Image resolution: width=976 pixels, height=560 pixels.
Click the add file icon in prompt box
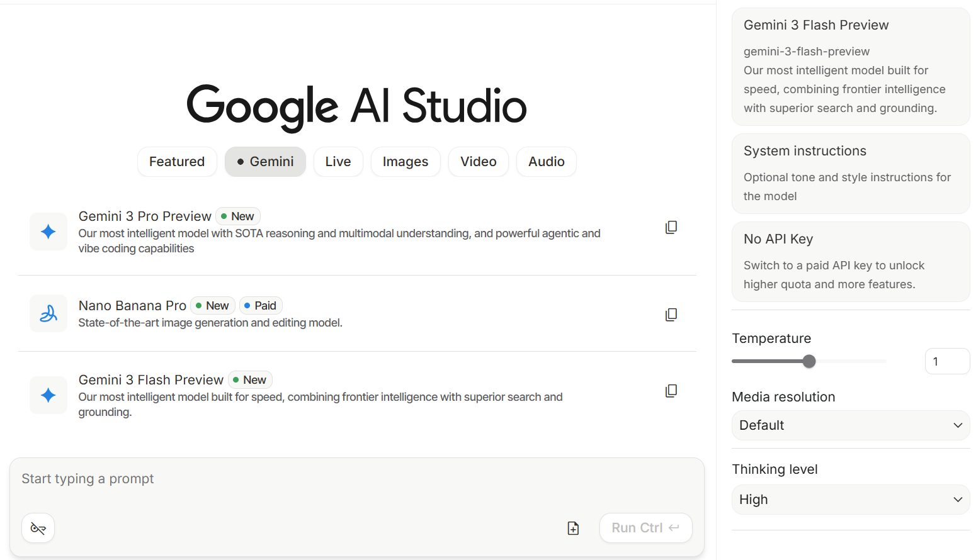point(573,528)
